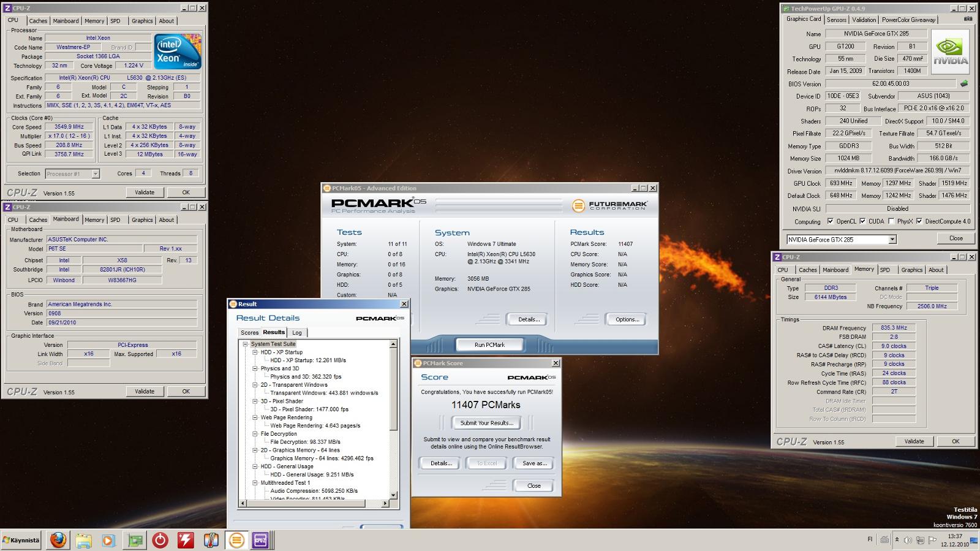Show hidden tray icons arrow
The image size is (980, 551).
897,540
